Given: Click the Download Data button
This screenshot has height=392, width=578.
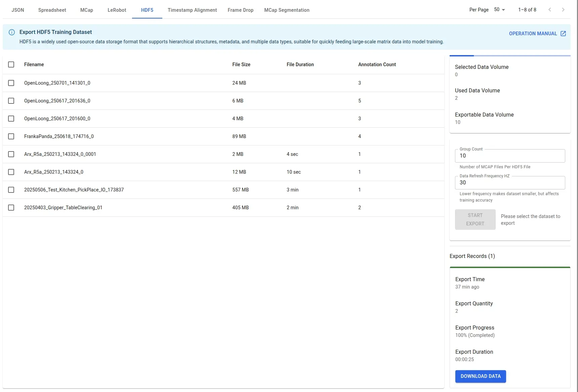Looking at the screenshot, I should click(x=481, y=376).
